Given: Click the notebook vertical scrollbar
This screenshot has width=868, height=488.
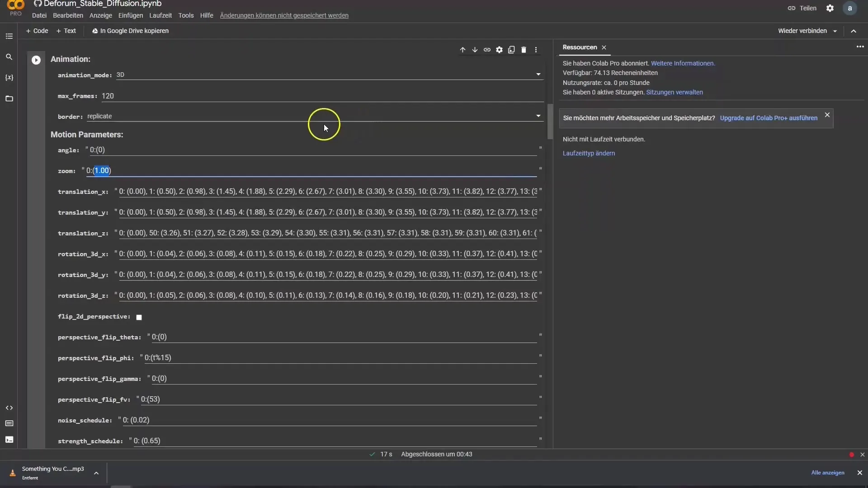Looking at the screenshot, I should tap(550, 121).
